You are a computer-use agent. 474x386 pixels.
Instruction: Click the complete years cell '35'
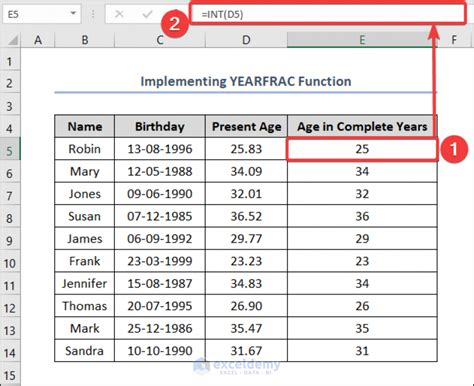point(362,328)
